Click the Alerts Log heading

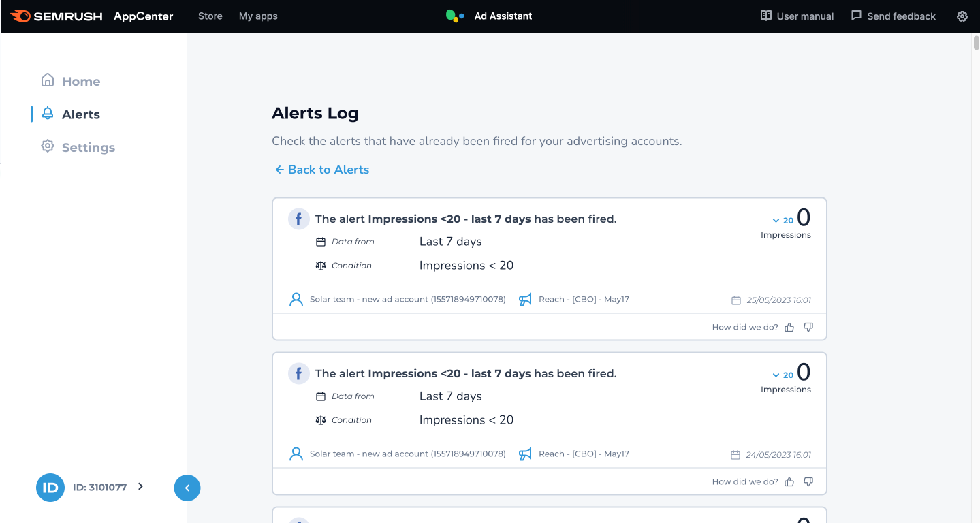coord(315,114)
